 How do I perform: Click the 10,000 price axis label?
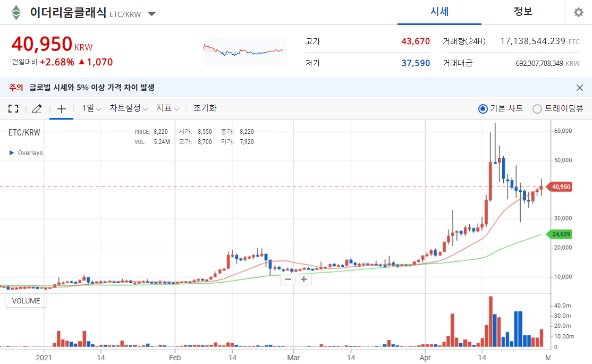(x=563, y=277)
